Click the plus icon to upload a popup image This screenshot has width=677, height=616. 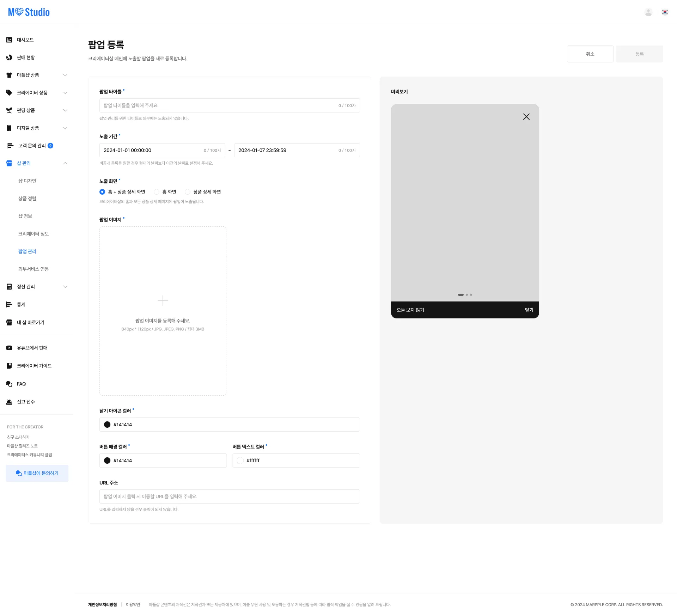[163, 300]
